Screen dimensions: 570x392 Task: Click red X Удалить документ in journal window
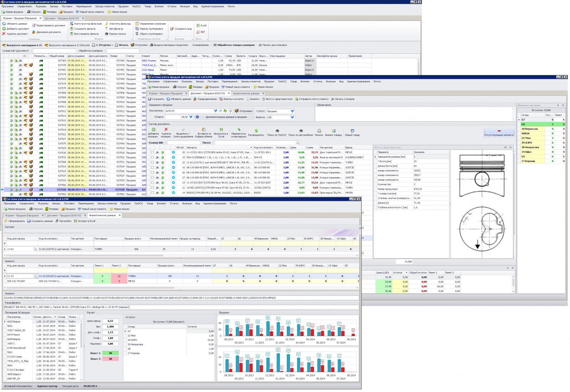click(4, 34)
